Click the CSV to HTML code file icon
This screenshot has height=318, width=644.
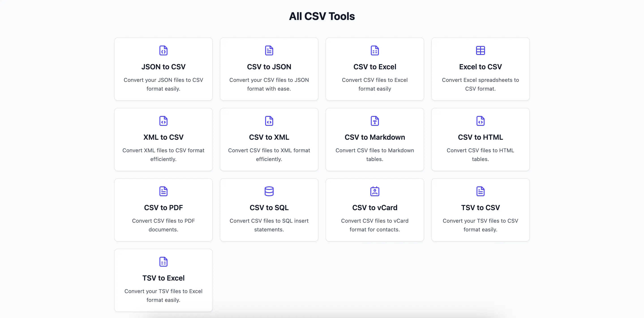(x=480, y=121)
